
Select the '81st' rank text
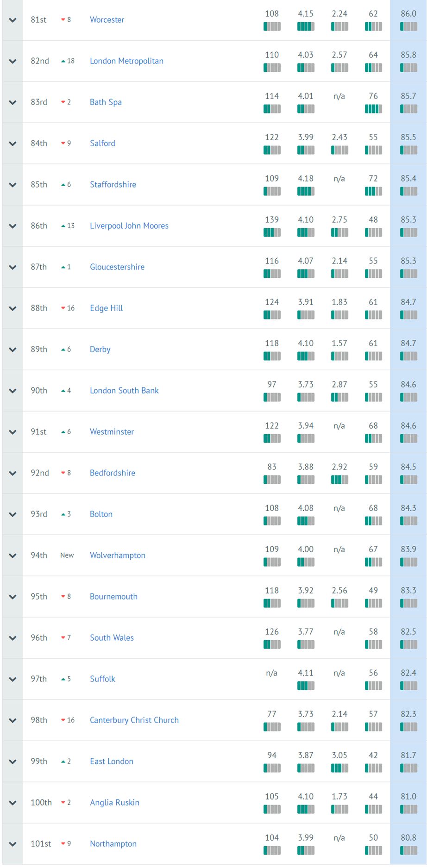pos(39,20)
